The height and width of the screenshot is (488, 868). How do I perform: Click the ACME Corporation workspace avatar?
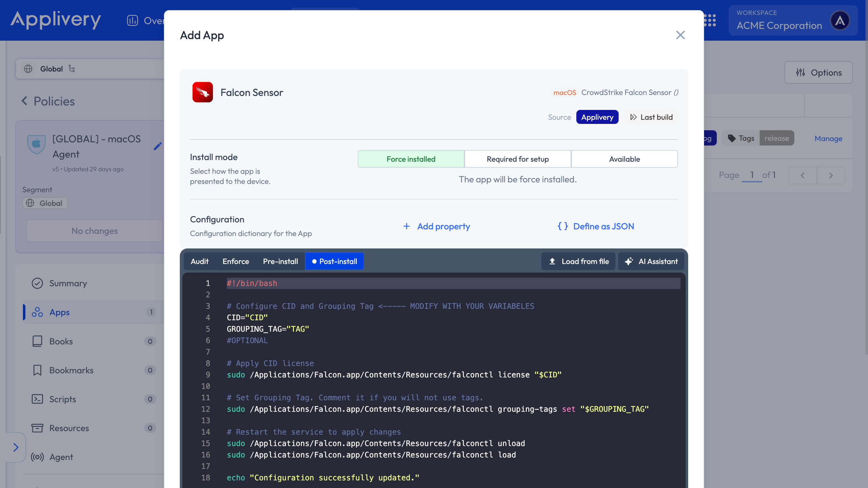click(x=840, y=20)
